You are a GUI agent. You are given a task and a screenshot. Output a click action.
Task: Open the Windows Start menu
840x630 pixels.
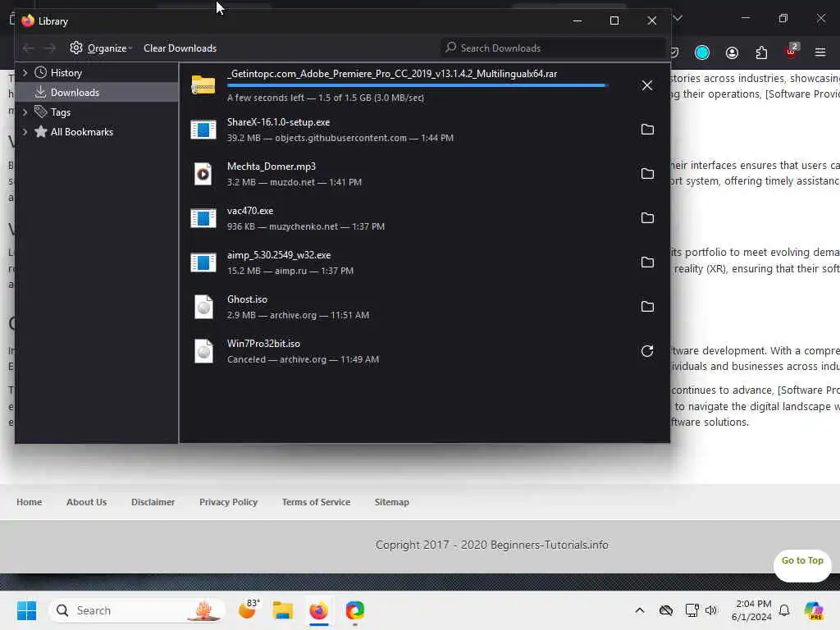26,610
